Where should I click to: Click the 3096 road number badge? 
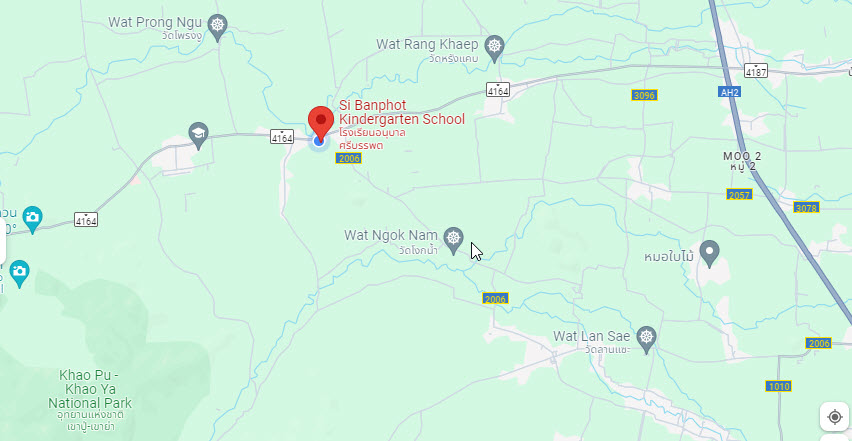coord(644,95)
